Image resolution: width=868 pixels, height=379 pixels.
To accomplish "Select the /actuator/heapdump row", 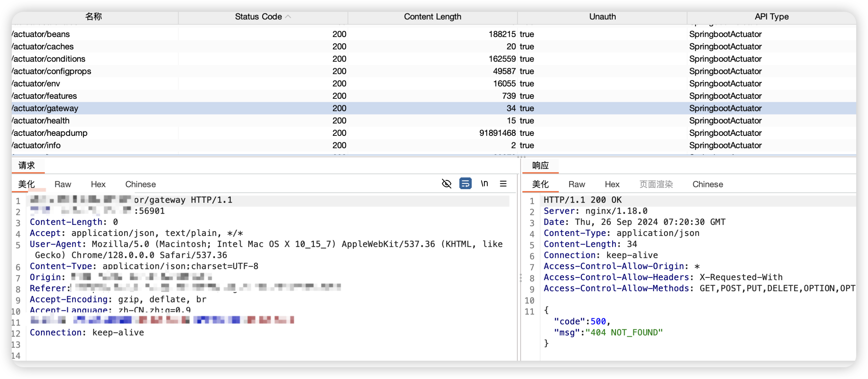I will [434, 133].
